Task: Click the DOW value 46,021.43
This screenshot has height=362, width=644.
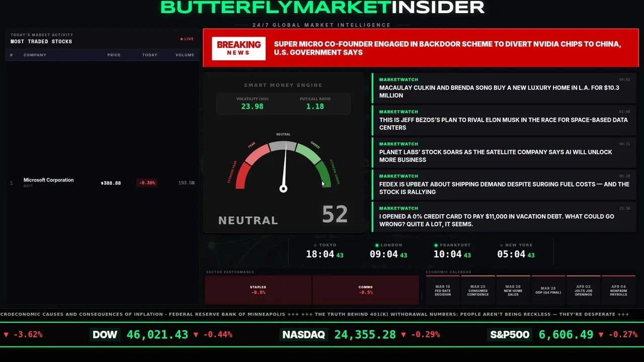Action: (x=157, y=334)
